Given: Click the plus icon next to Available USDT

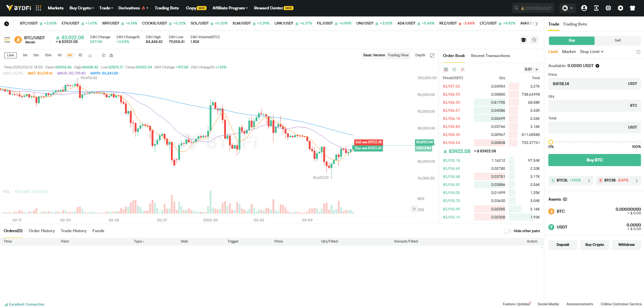Looking at the screenshot, I should coord(597,66).
